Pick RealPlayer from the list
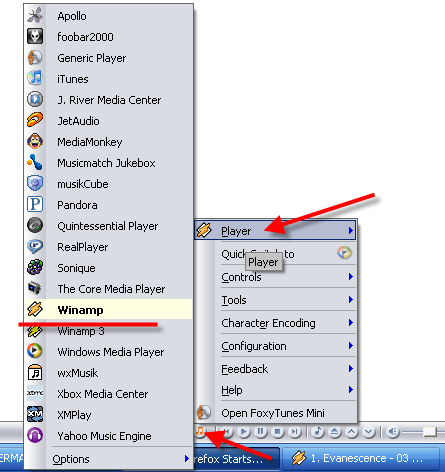 click(x=109, y=247)
